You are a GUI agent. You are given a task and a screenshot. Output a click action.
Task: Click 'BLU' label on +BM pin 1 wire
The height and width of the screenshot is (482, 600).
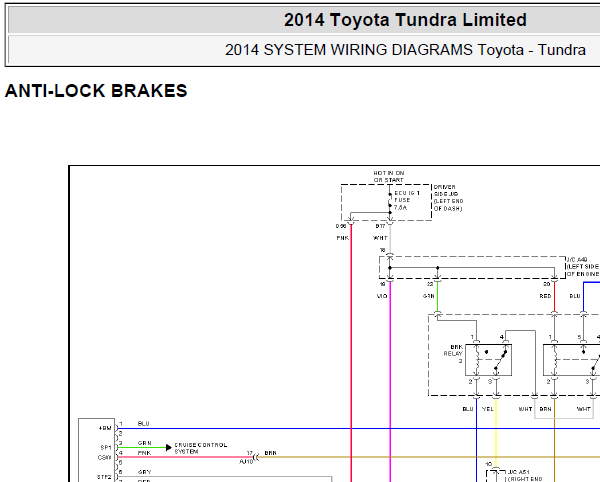pos(143,423)
